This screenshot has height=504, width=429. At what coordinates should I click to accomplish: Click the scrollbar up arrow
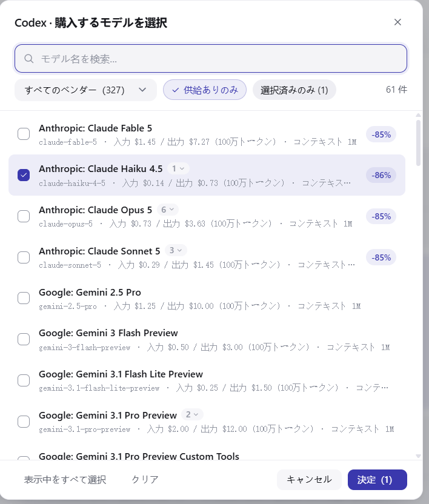[x=418, y=115]
